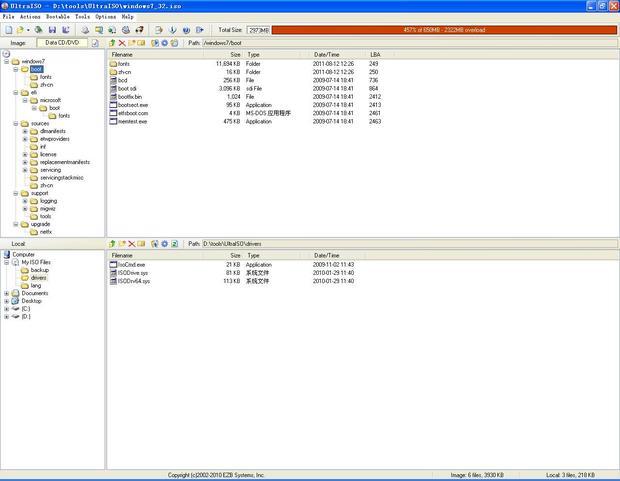Expand the servicing folder node
620x481 pixels.
pos(25,170)
